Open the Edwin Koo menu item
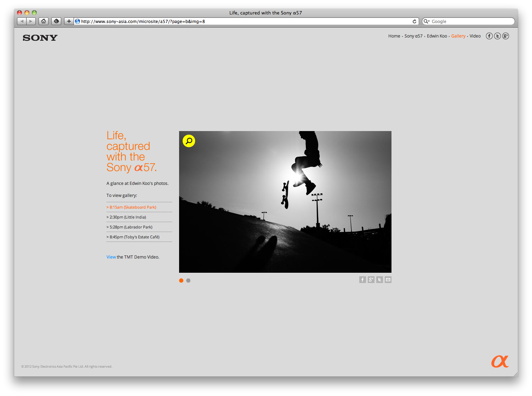Viewport: 532px width, 396px height. 437,36
